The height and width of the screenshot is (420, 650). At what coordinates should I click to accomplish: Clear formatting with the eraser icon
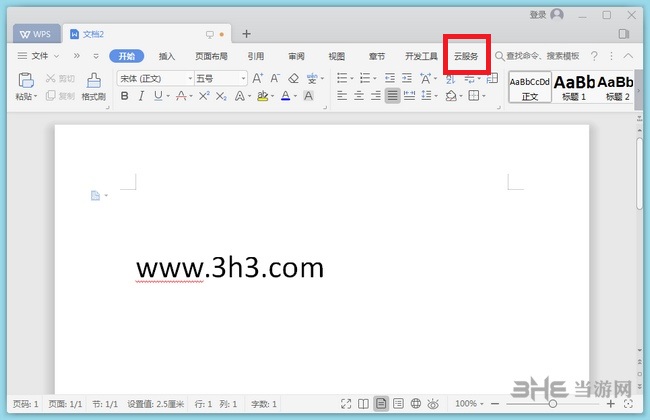(x=293, y=78)
